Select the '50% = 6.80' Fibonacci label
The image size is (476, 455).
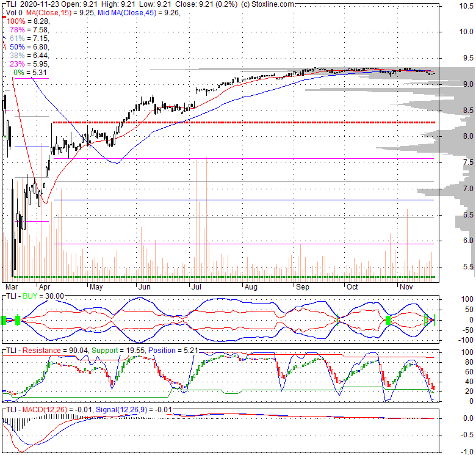pyautogui.click(x=29, y=47)
